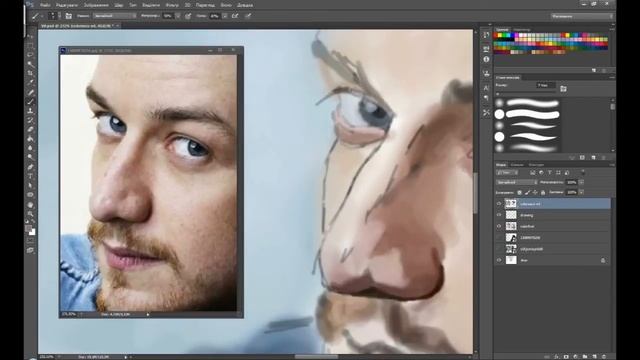Viewport: 640px width, 360px height.
Task: Pick the red swatch in Swatches panel
Action: coord(496,36)
